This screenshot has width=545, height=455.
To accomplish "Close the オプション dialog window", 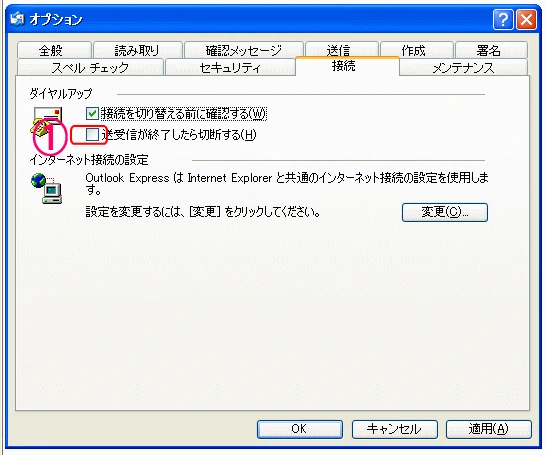I will tap(526, 19).
